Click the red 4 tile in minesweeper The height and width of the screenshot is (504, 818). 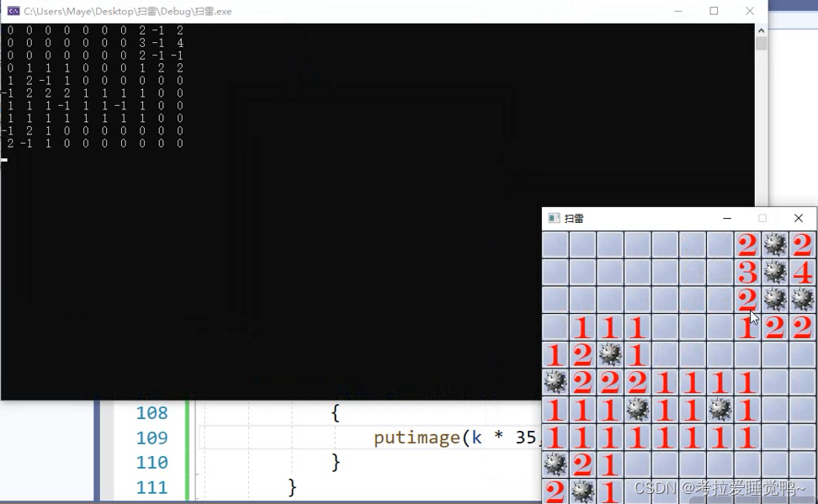tap(802, 273)
